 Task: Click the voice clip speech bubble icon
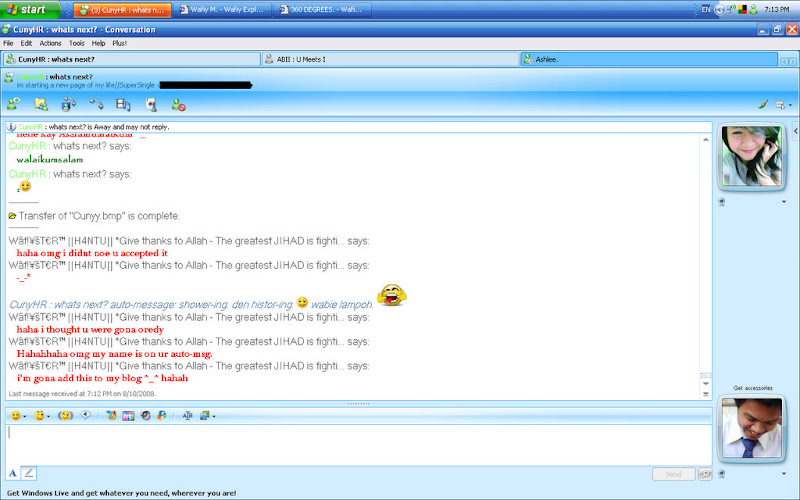point(86,415)
